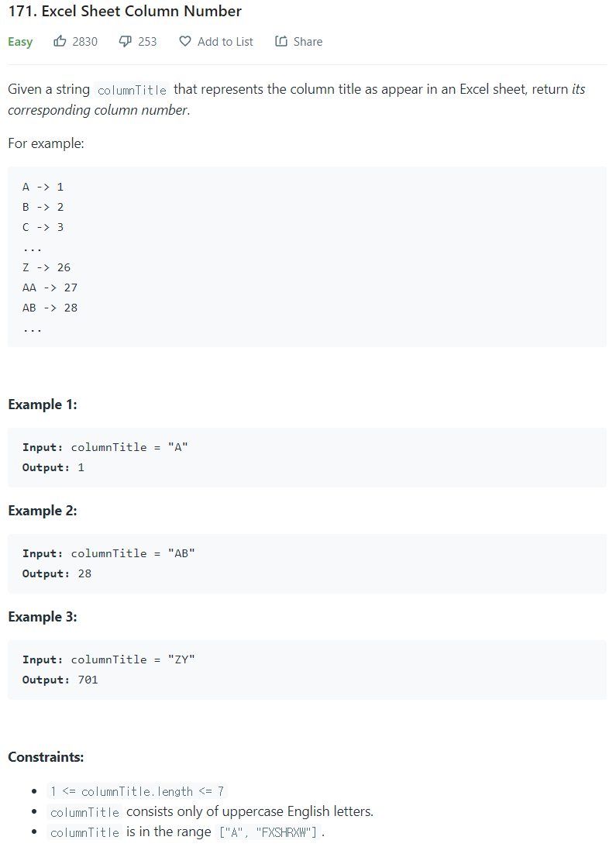Click the AA -> 27 mapping line
This screenshot has height=847, width=616.
click(50, 288)
